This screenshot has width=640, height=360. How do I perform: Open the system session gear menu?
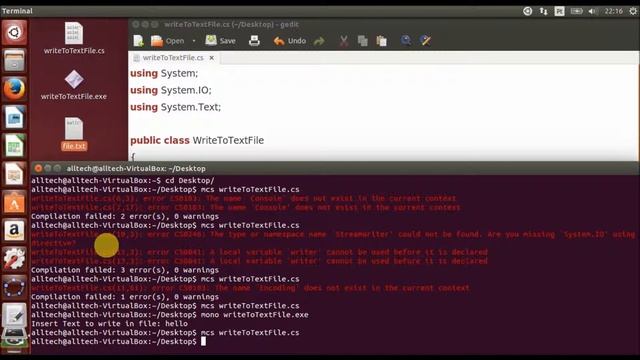633,11
